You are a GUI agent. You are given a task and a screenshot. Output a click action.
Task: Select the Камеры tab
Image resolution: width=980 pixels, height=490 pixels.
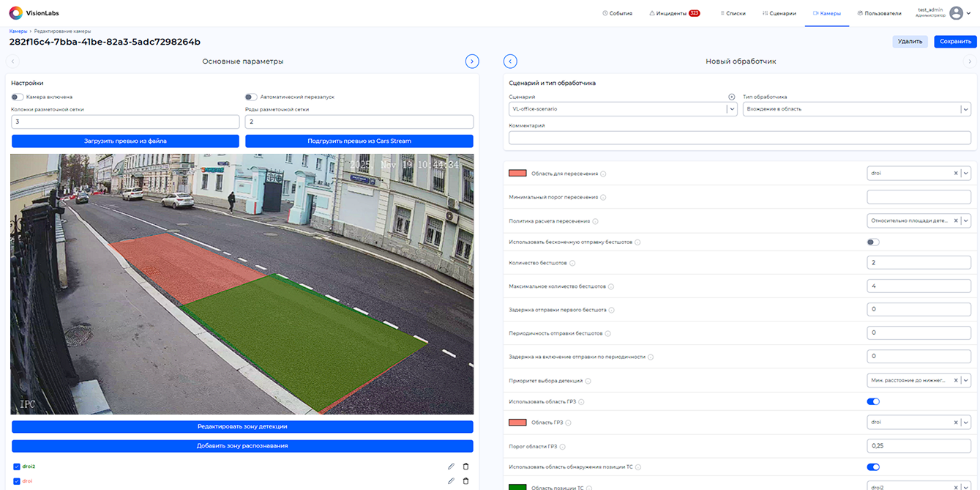click(827, 13)
